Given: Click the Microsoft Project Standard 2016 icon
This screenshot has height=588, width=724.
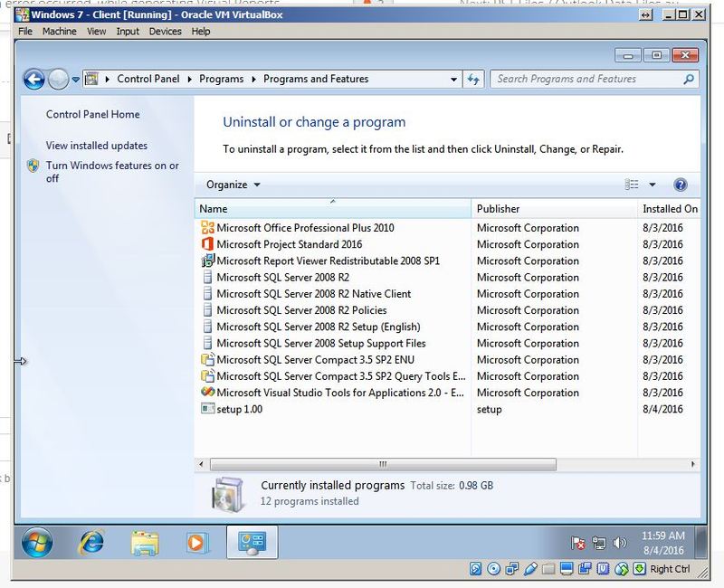Looking at the screenshot, I should pyautogui.click(x=208, y=244).
